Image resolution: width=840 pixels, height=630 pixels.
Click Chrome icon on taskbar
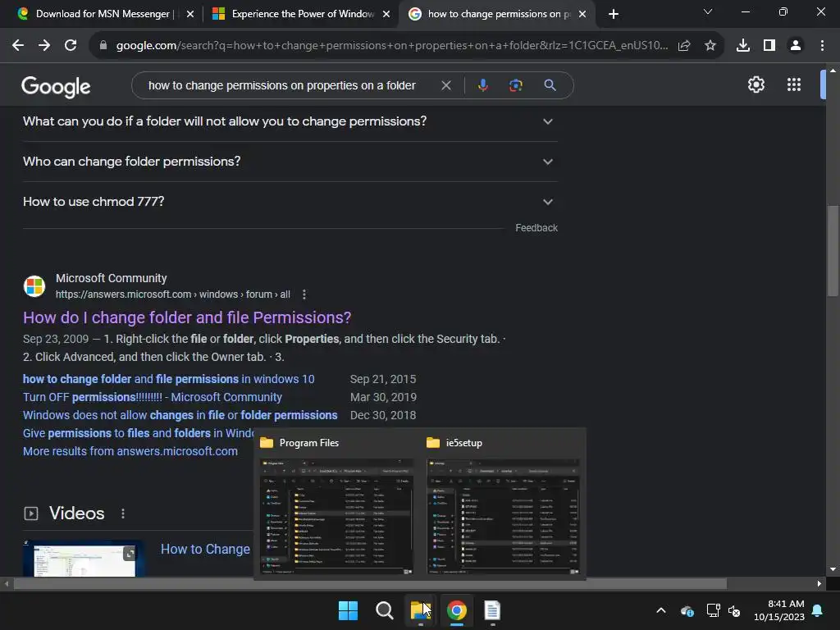(456, 610)
